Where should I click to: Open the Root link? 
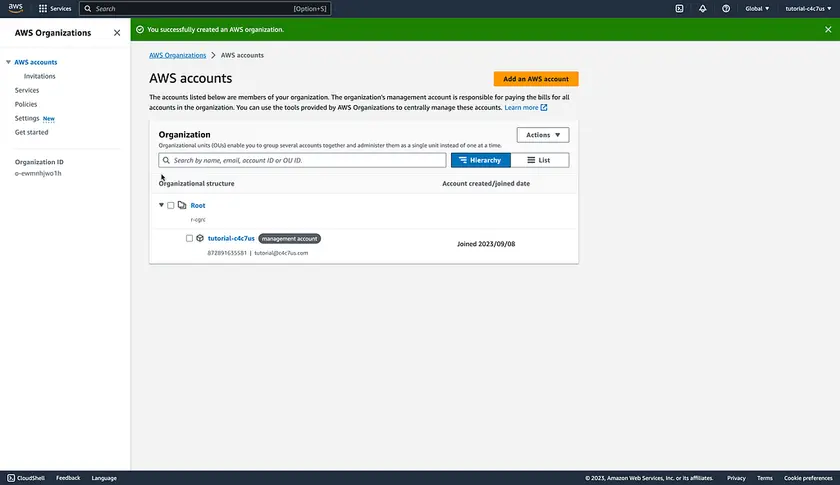(x=198, y=205)
